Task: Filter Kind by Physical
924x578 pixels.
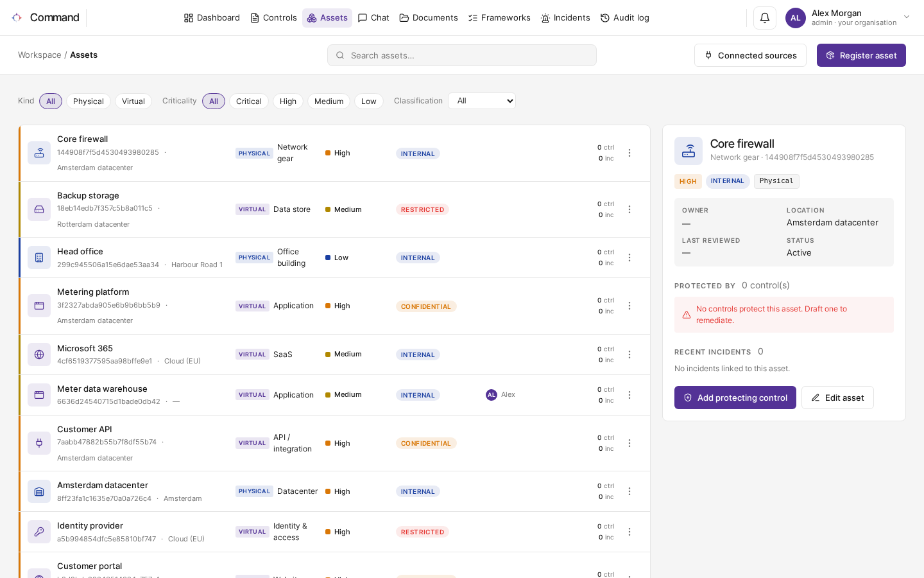Action: (89, 101)
